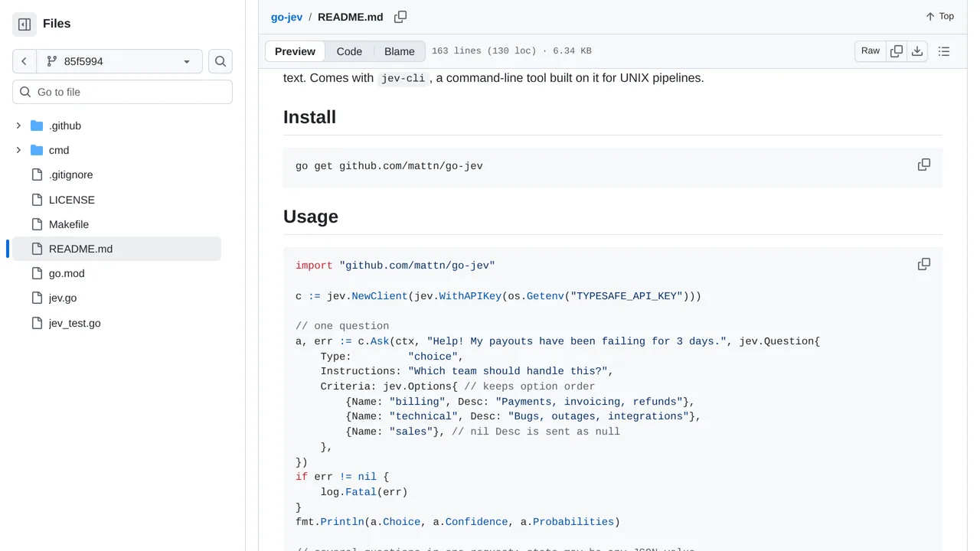The image size is (980, 551).
Task: Expand the cmd folder chevron
Action: tap(18, 150)
